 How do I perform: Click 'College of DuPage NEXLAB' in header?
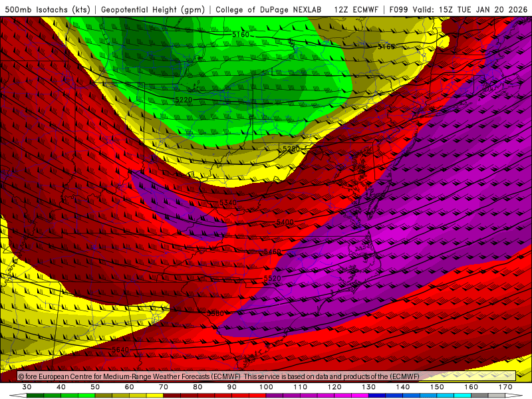point(269,9)
